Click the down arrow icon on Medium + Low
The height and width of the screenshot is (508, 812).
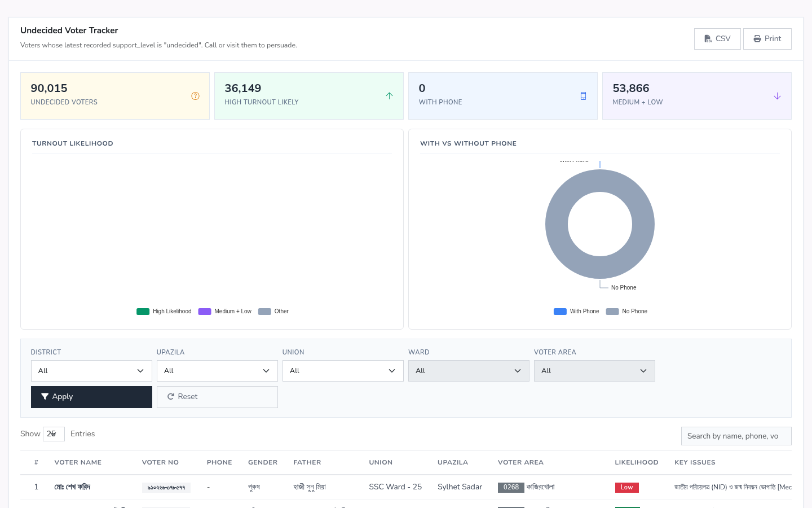point(777,96)
